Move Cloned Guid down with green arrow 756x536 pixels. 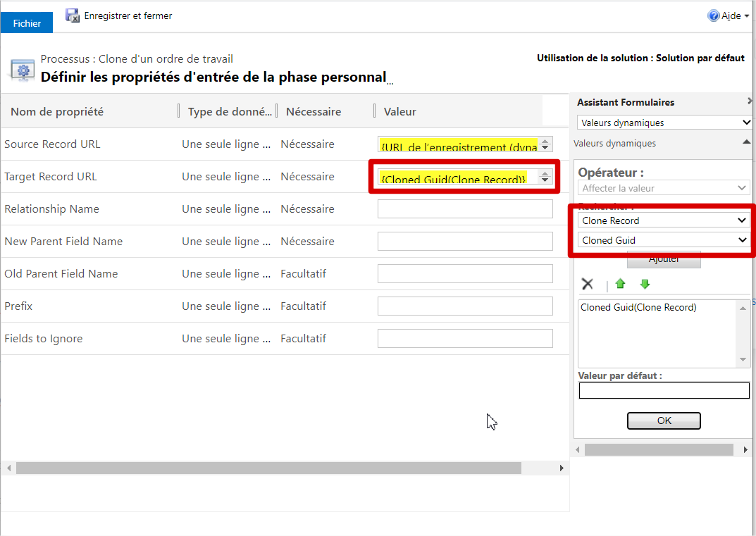(x=644, y=284)
